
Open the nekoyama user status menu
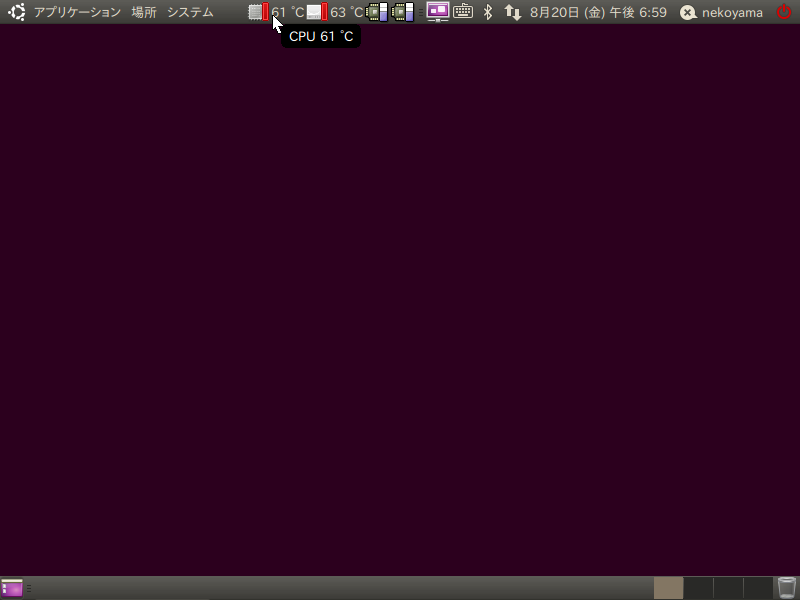click(x=722, y=12)
